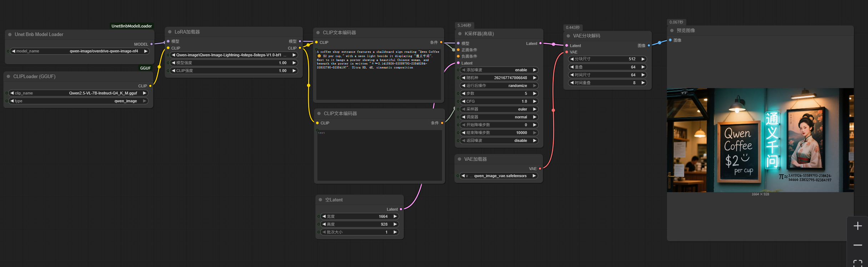Click the VAE output socket on VAE加载器
868x267 pixels.
[x=540, y=168]
